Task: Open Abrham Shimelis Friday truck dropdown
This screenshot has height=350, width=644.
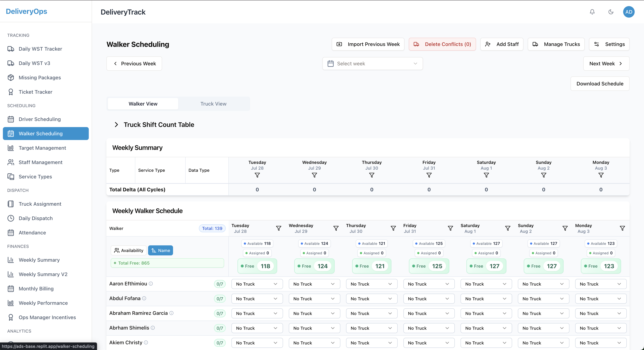Action: pyautogui.click(x=429, y=328)
